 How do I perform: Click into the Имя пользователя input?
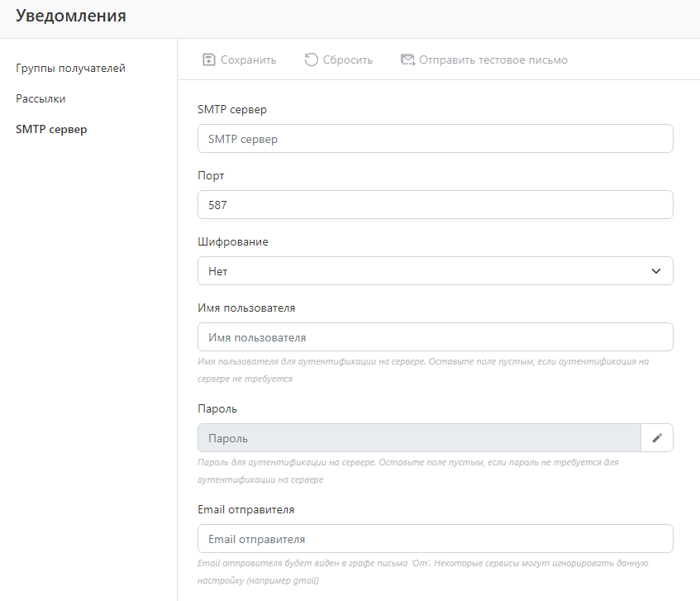[x=435, y=337]
